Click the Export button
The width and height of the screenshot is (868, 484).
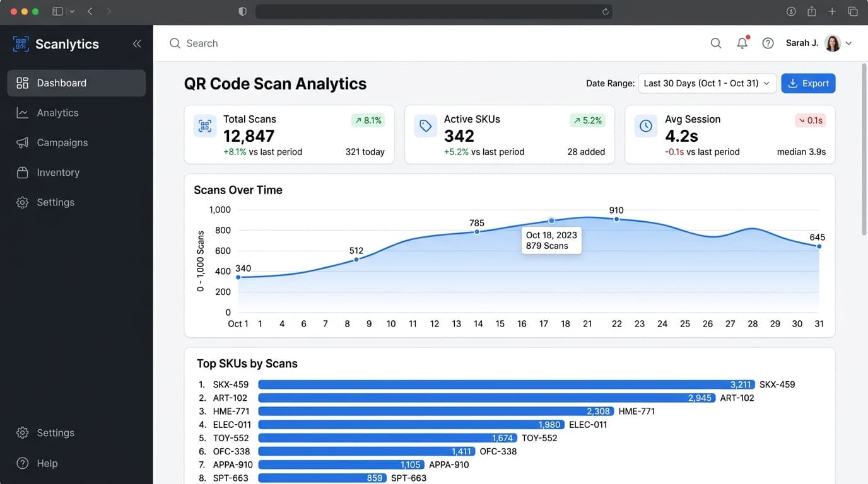point(808,83)
